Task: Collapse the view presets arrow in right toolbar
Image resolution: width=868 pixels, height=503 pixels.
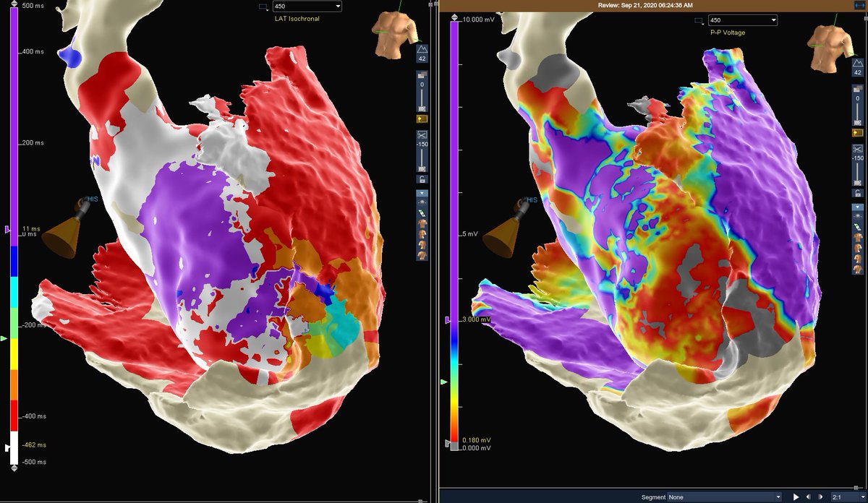Action: pos(858,207)
